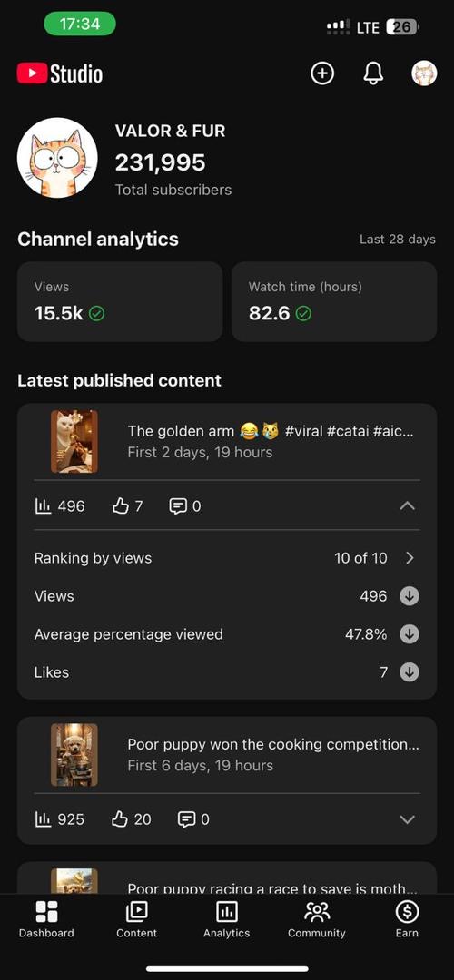
Task: Open account avatar in top bar
Action: [x=424, y=73]
